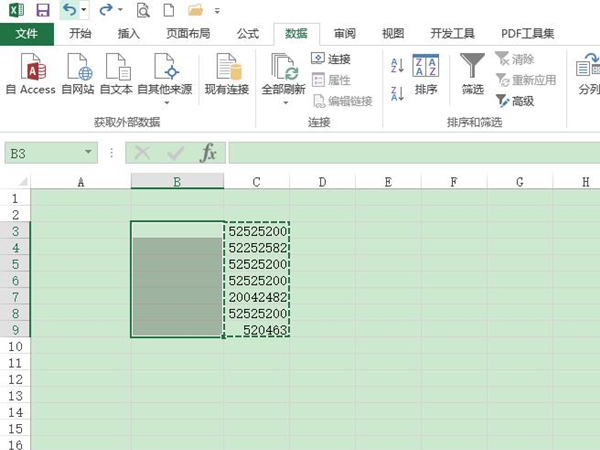Open 现有连接 (Existing Connections)
This screenshot has height=450, width=600.
tap(226, 74)
